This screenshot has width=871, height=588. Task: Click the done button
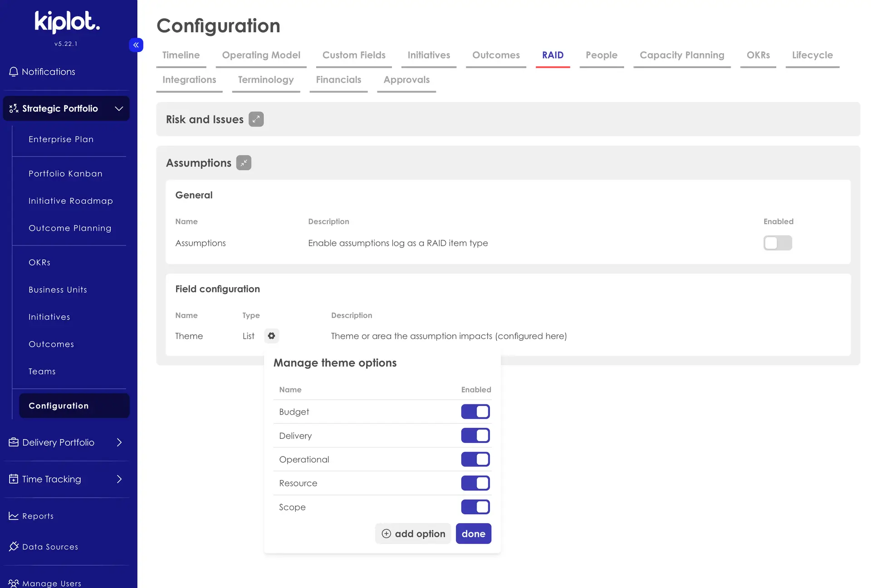pos(473,534)
